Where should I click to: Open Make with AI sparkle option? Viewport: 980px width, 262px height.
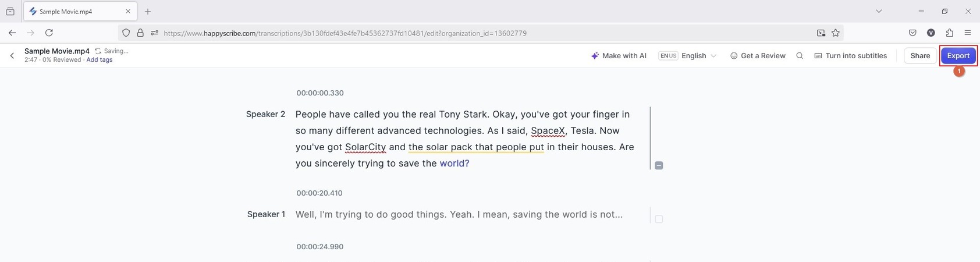tap(619, 56)
